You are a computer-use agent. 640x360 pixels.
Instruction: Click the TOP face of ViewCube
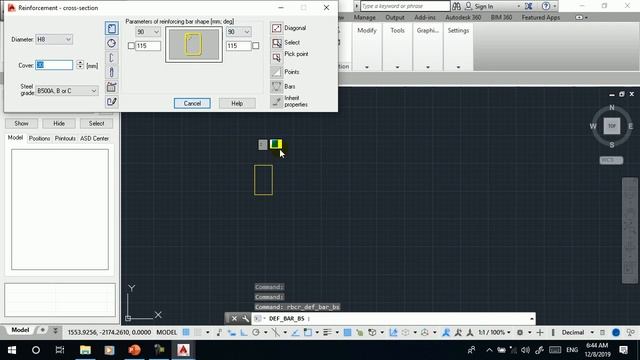[x=612, y=126]
